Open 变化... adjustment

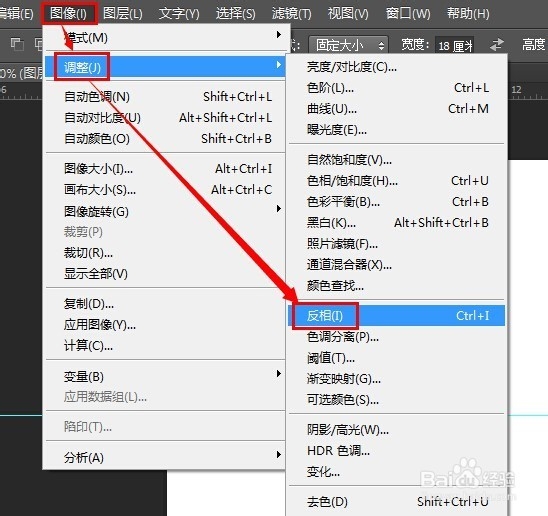tap(397, 472)
